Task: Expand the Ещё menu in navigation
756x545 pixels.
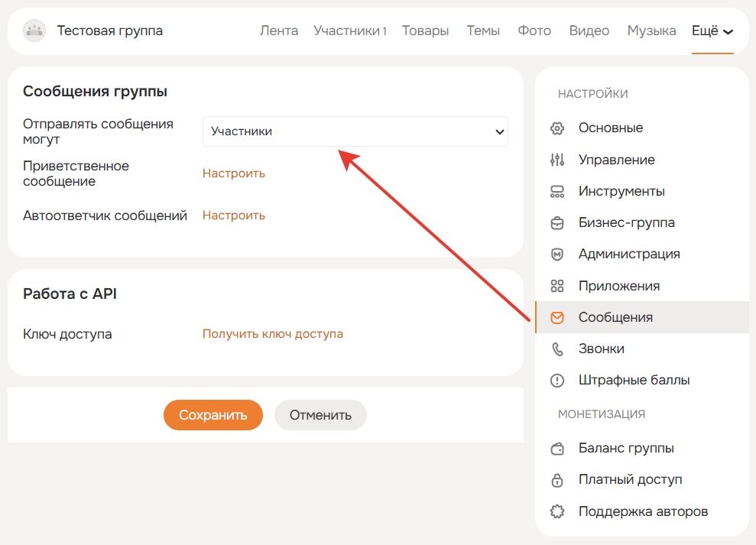Action: pos(712,31)
